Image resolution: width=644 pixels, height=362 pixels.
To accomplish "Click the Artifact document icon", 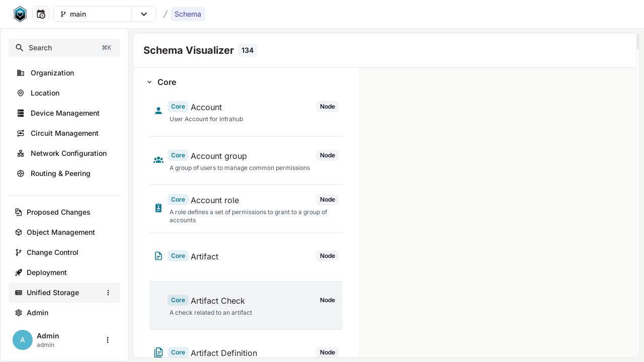I will click(x=158, y=256).
